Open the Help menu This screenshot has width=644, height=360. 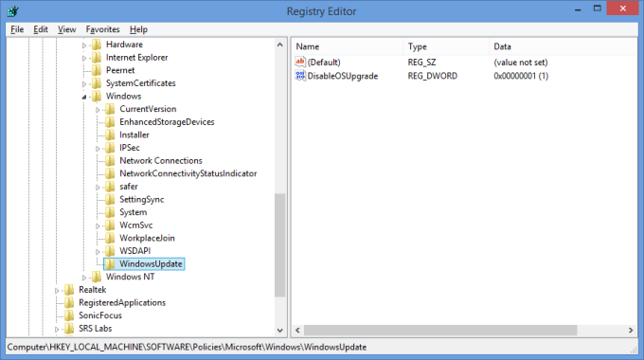pyautogui.click(x=138, y=29)
